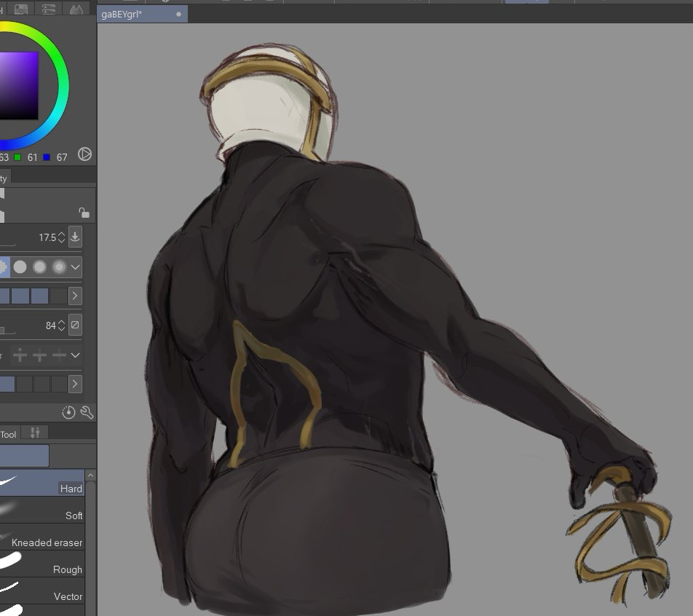Select the second anti-aliasing circle option

click(20, 267)
